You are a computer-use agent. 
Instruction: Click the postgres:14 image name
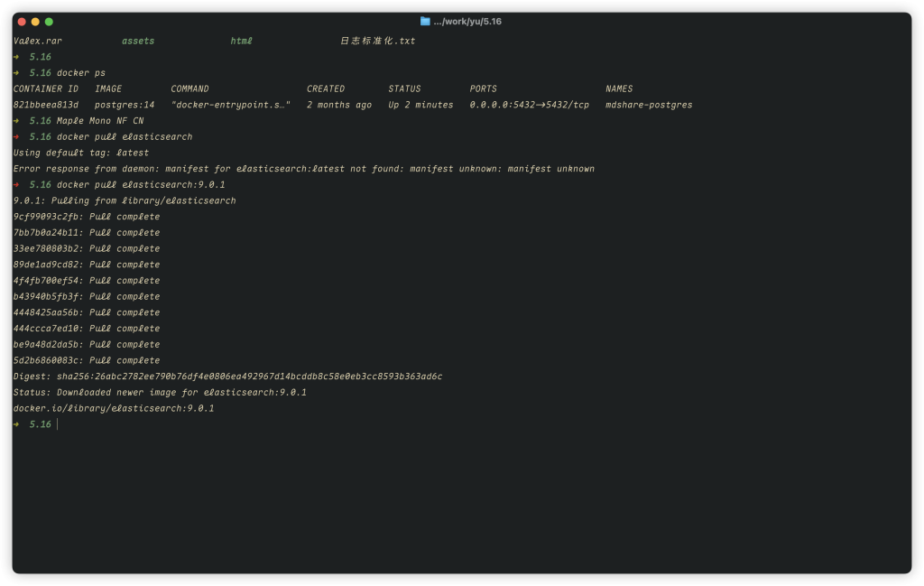tap(125, 105)
